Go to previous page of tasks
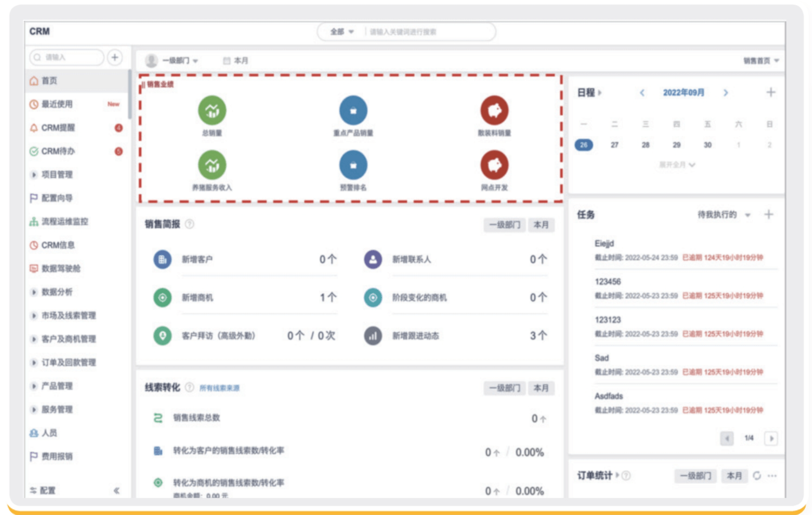Viewport: 812px width, 515px height. tap(727, 438)
